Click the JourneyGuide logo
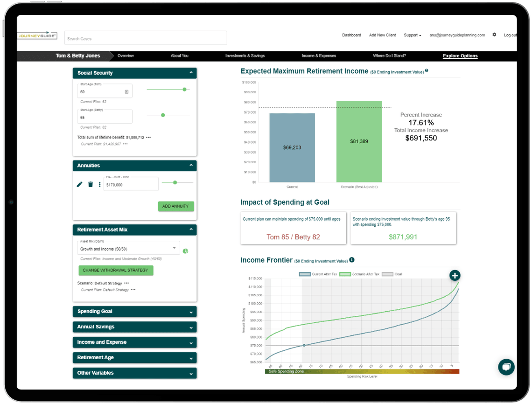Image resolution: width=532 pixels, height=404 pixels. point(37,35)
